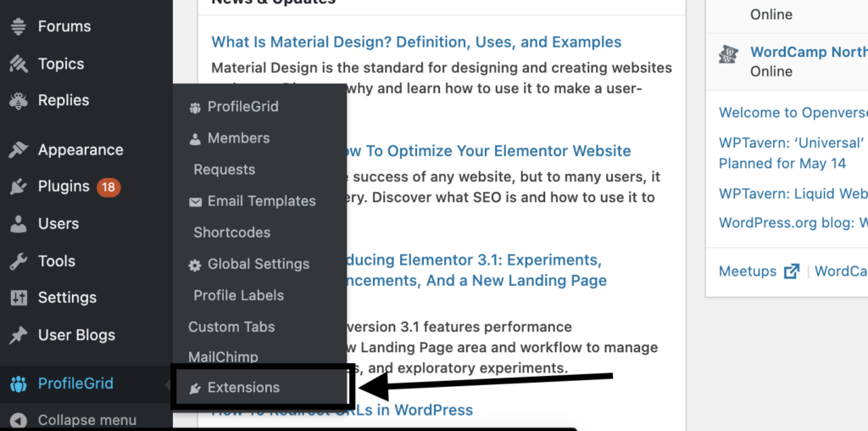The width and height of the screenshot is (868, 431).
Task: Open the Welcome to Openverse link
Action: 793,113
